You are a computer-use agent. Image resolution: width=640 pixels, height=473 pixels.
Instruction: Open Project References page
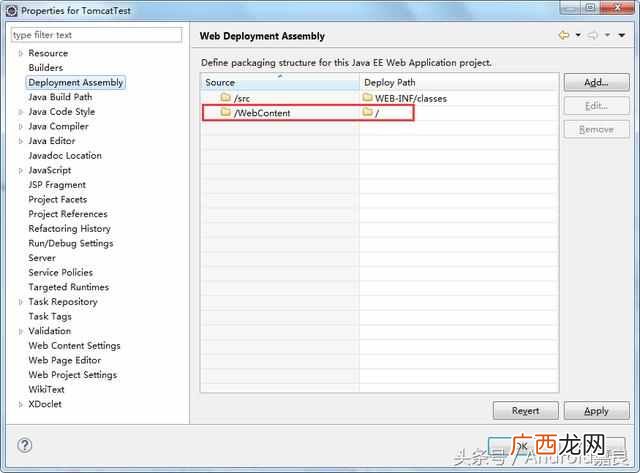[68, 214]
